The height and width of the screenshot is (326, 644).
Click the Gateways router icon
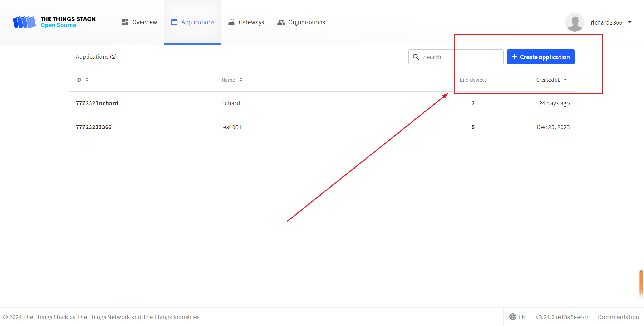231,22
